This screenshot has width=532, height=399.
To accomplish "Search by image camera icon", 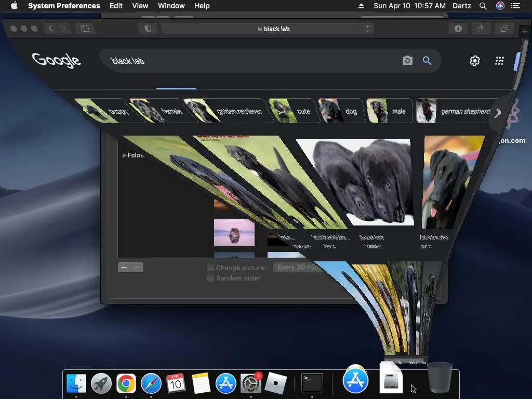I will [x=407, y=60].
